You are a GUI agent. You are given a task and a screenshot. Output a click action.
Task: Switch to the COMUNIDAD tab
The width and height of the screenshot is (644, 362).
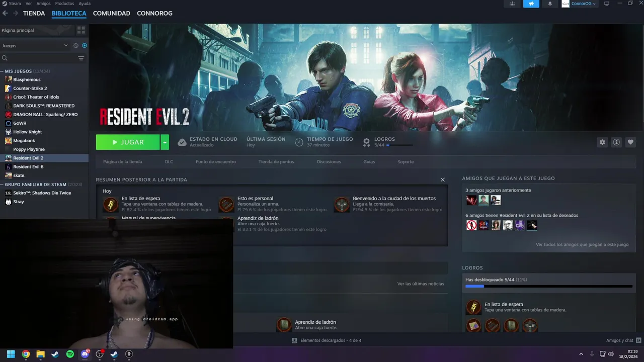112,14
